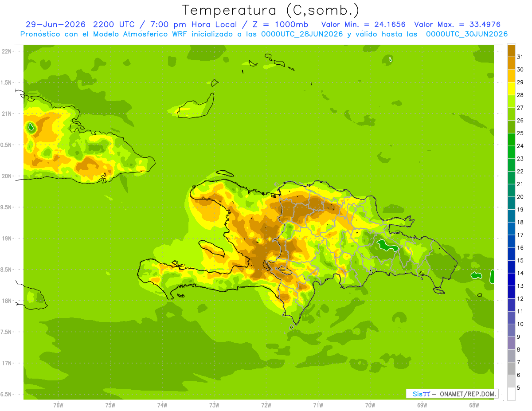Image resolution: width=532 pixels, height=411 pixels.
Task: Click the 'Valor Min. = 24.1656' value
Action: tap(363, 24)
